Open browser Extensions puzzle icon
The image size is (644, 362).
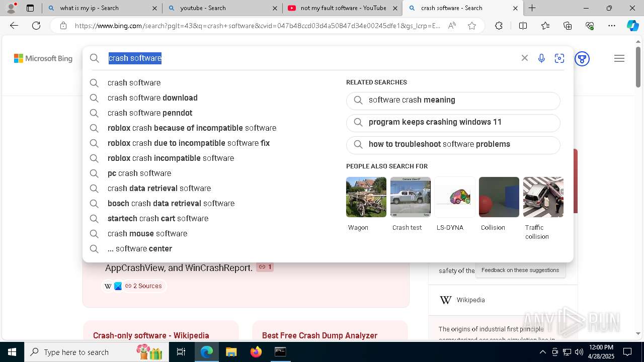[x=499, y=26]
